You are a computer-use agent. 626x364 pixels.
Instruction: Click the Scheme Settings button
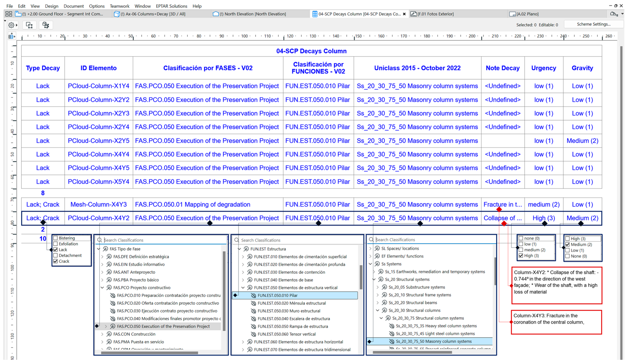click(x=593, y=24)
